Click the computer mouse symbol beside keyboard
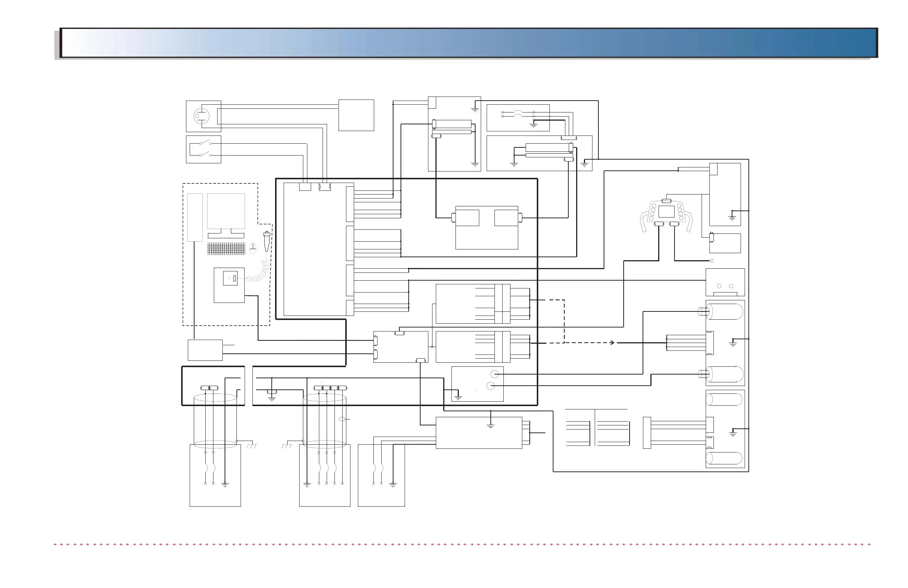This screenshot has width=908, height=588. point(252,249)
